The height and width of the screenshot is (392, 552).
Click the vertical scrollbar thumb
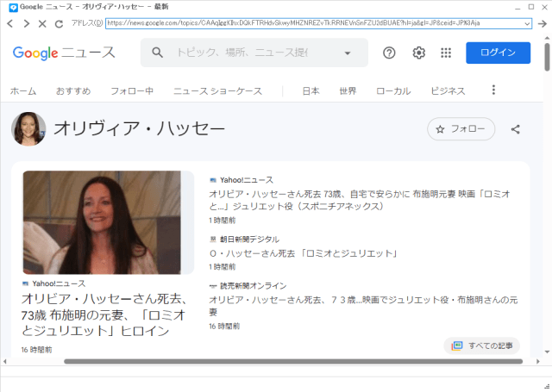click(547, 57)
